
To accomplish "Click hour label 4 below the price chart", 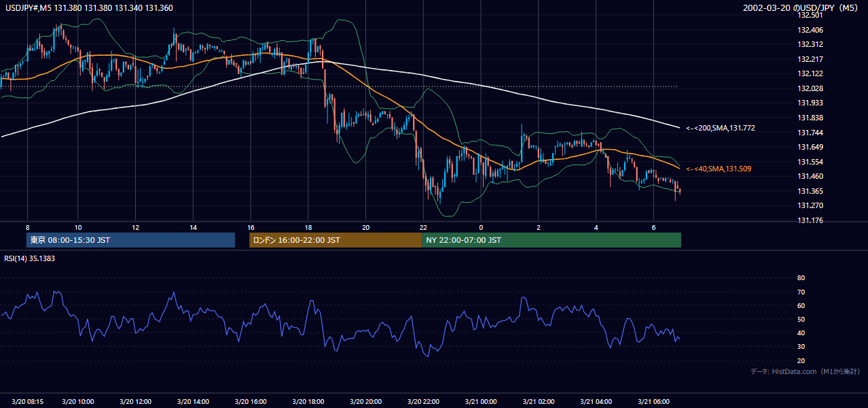I will [596, 227].
